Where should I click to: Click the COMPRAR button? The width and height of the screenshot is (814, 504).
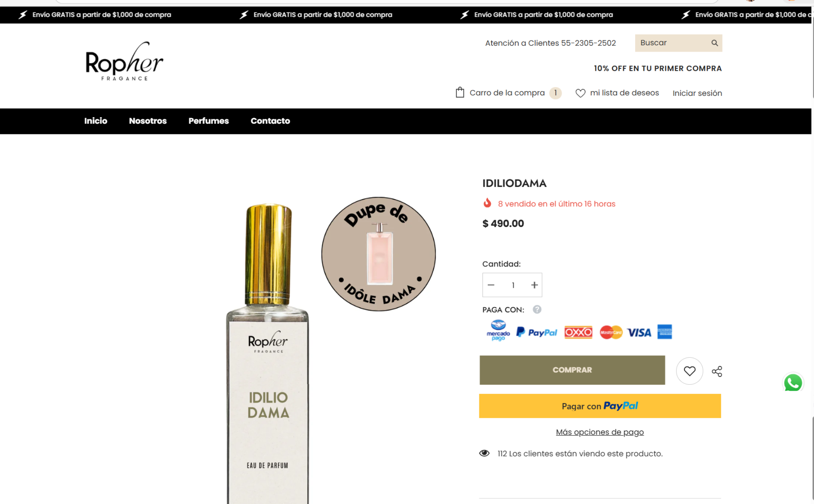click(572, 370)
